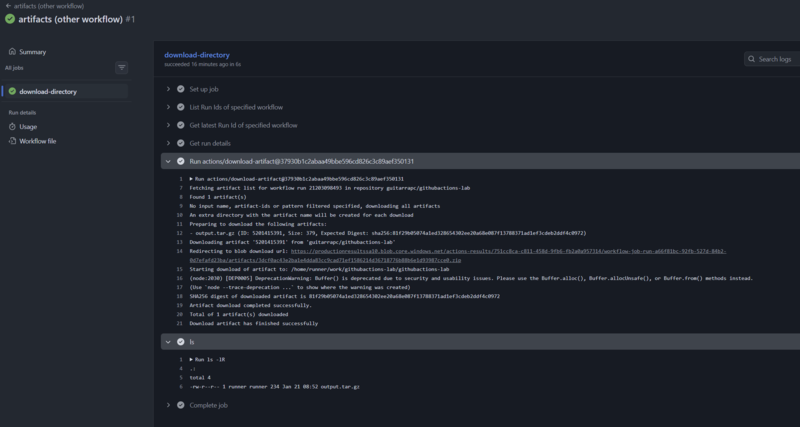Screen dimensions: 800x427
Task: Expand the Run ls -lR log line triangle
Action: click(191, 360)
